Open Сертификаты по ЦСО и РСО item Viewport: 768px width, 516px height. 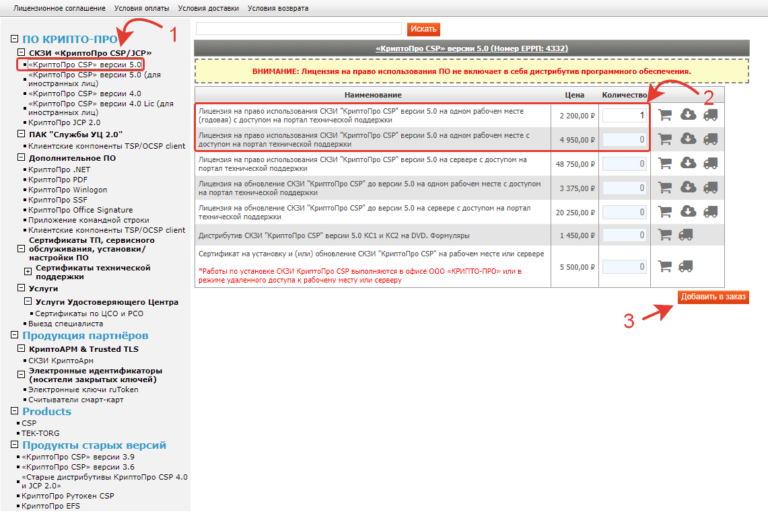click(x=89, y=313)
